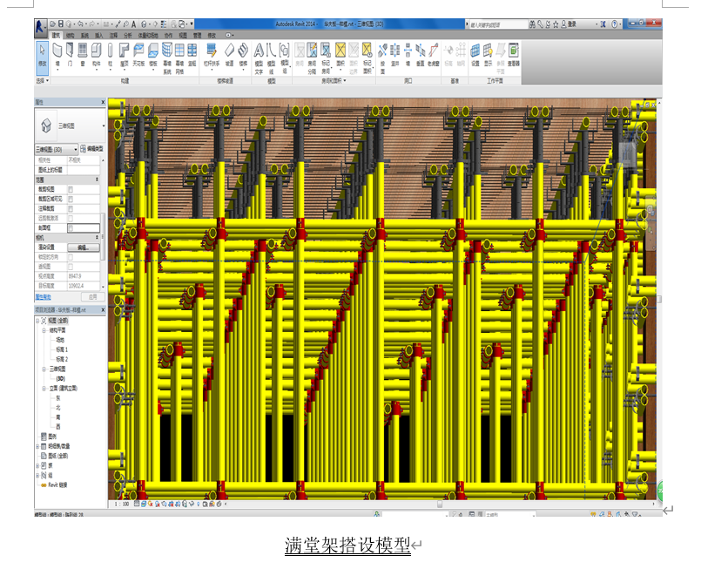The height and width of the screenshot is (569, 728).
Task: Collapse the 结构平面 tree node
Action: click(x=44, y=331)
